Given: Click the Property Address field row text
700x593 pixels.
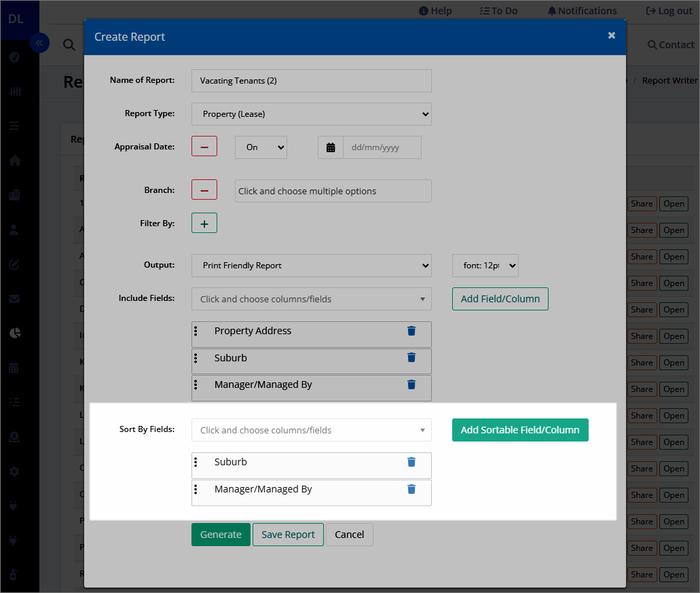Looking at the screenshot, I should click(x=253, y=331).
